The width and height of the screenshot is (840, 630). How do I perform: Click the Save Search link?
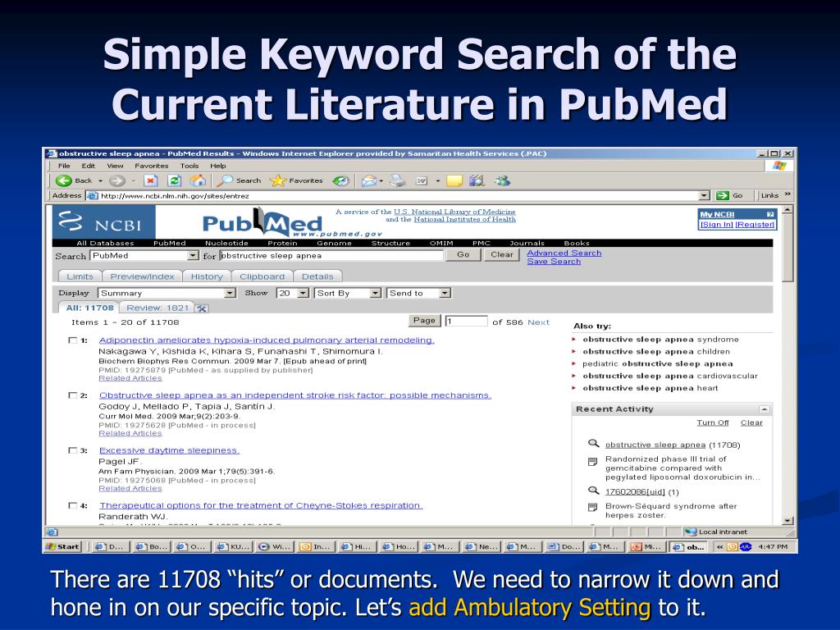[554, 262]
